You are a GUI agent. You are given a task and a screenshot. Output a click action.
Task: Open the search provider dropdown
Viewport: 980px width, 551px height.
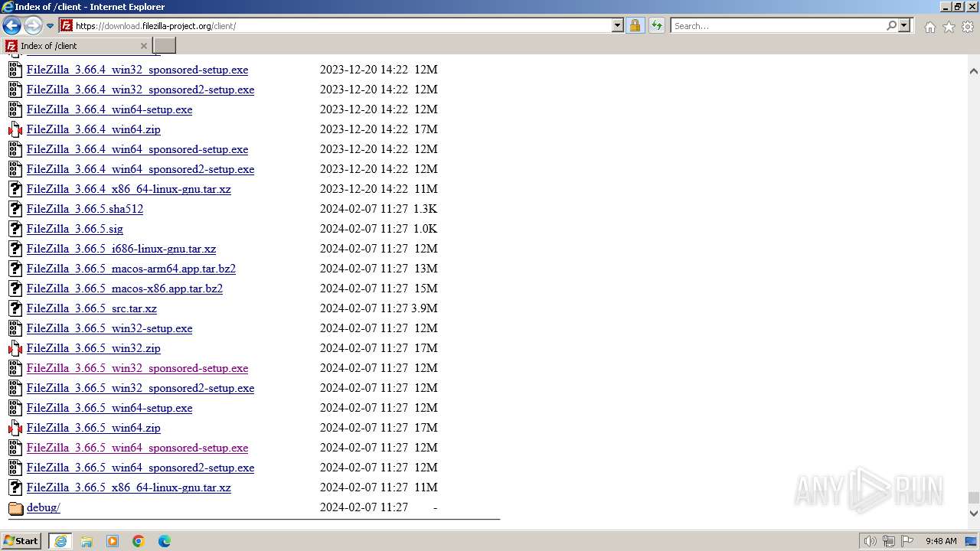point(904,25)
